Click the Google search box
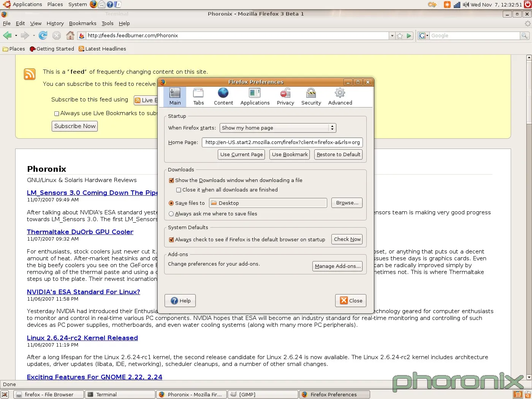 pyautogui.click(x=475, y=35)
